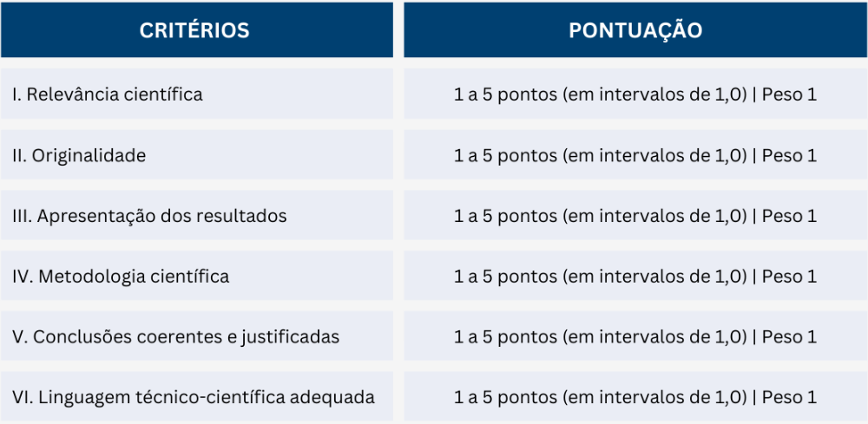Click the PONTUAÇÃO column header

pyautogui.click(x=635, y=29)
